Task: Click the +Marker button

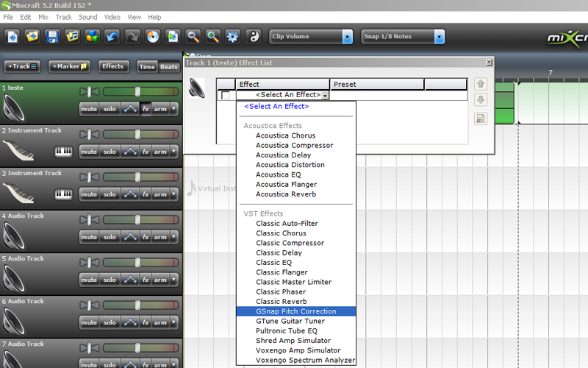Action: (69, 66)
